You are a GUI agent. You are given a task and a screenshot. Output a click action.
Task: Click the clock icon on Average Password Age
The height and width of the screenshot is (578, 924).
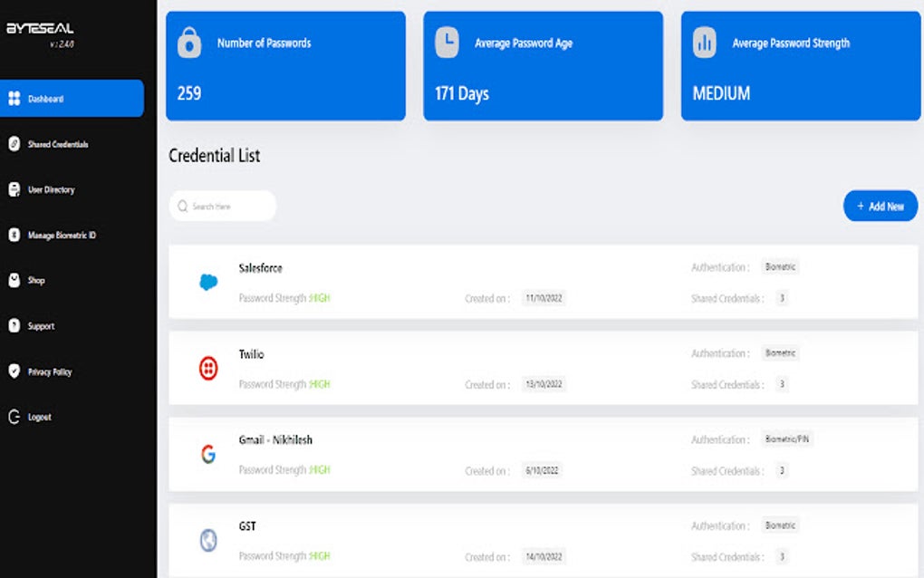[x=447, y=43]
